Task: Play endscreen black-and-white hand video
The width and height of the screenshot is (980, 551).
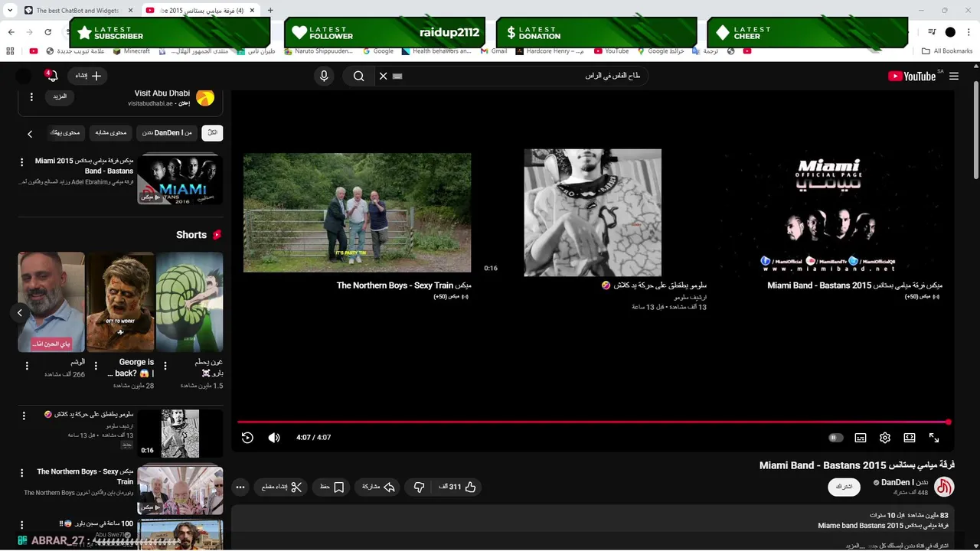Action: point(593,213)
